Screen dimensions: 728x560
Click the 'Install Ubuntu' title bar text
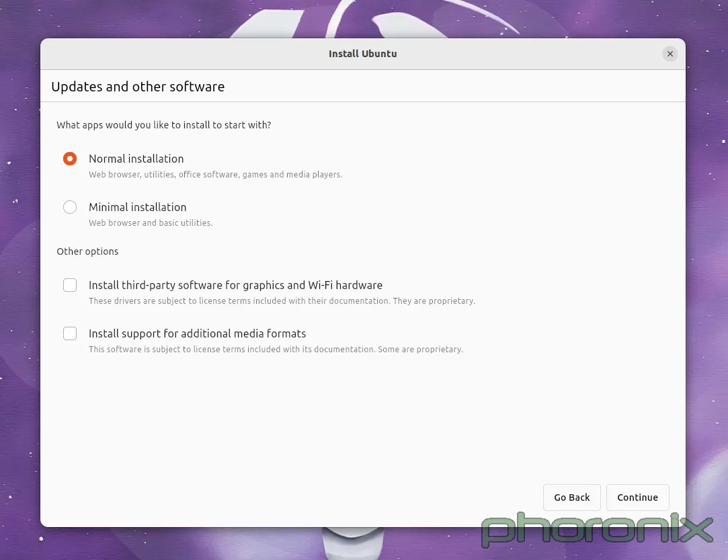[x=362, y=54]
